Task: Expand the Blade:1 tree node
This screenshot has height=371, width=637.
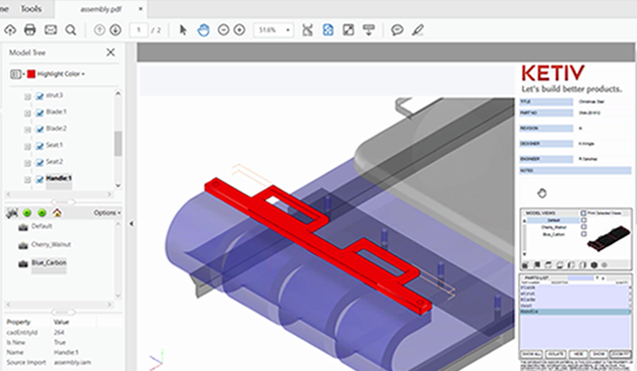Action: 27,113
